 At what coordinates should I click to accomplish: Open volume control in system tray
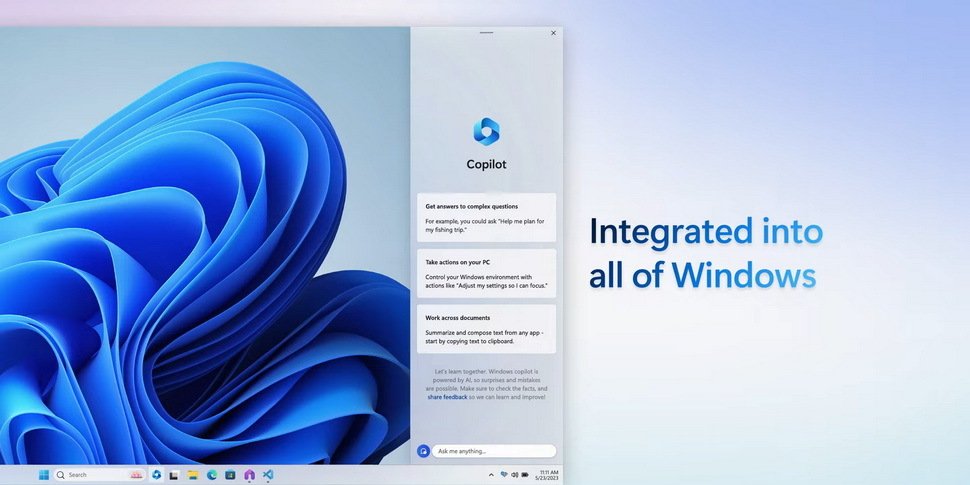514,474
